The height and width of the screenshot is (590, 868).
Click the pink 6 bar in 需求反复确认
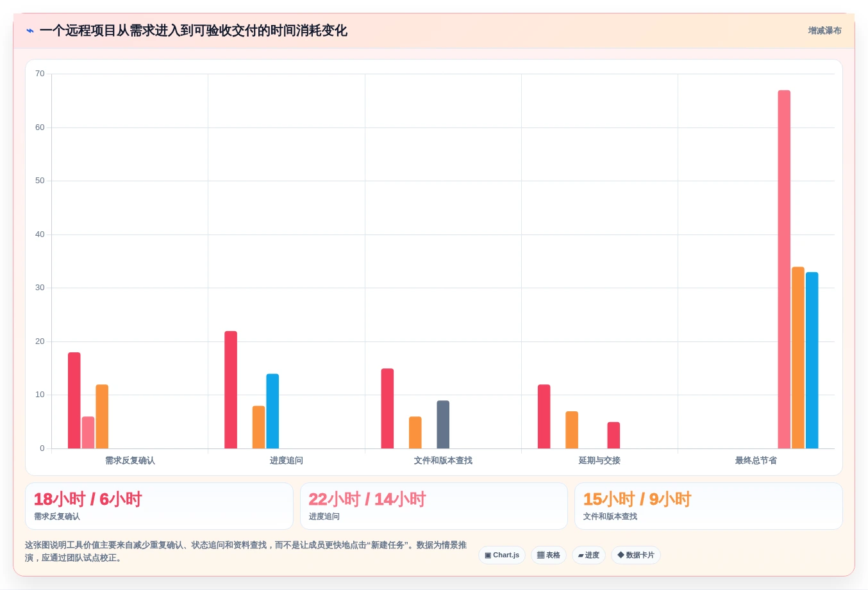coord(88,432)
